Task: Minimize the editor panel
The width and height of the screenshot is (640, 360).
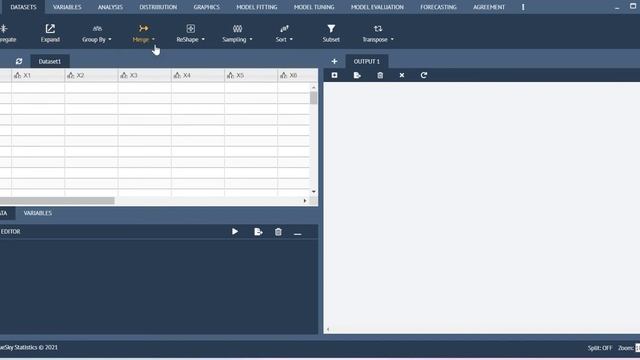Action: (x=298, y=234)
